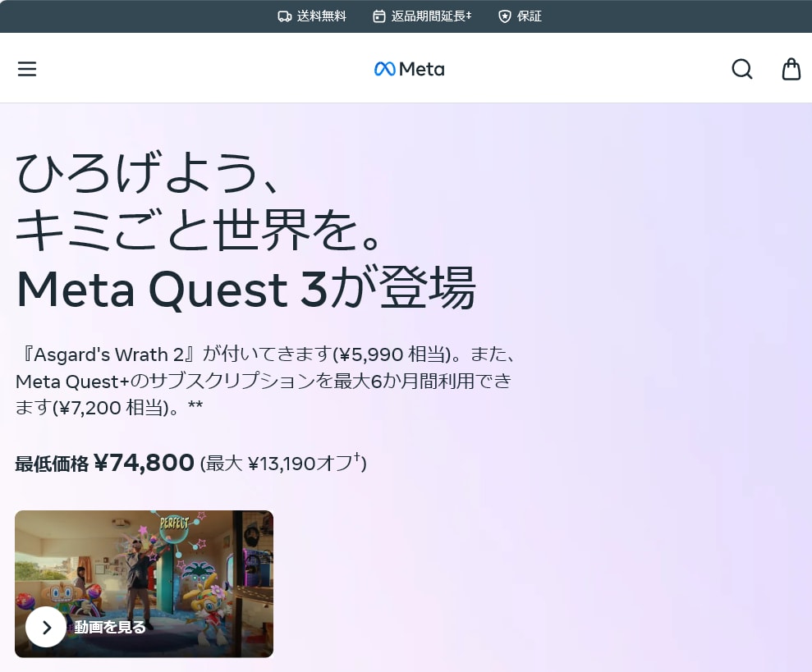The height and width of the screenshot is (672, 812).
Task: Click the calendar icon for 返品期間延長
Action: [x=379, y=16]
